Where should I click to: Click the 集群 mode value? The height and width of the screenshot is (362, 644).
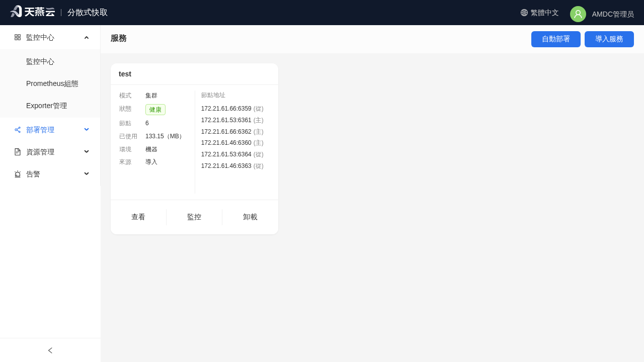tap(151, 96)
